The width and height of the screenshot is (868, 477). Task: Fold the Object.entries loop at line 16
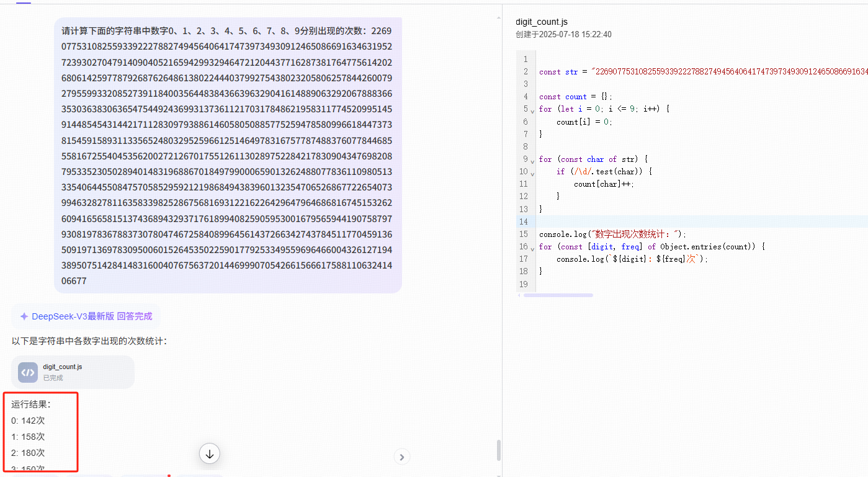point(532,248)
